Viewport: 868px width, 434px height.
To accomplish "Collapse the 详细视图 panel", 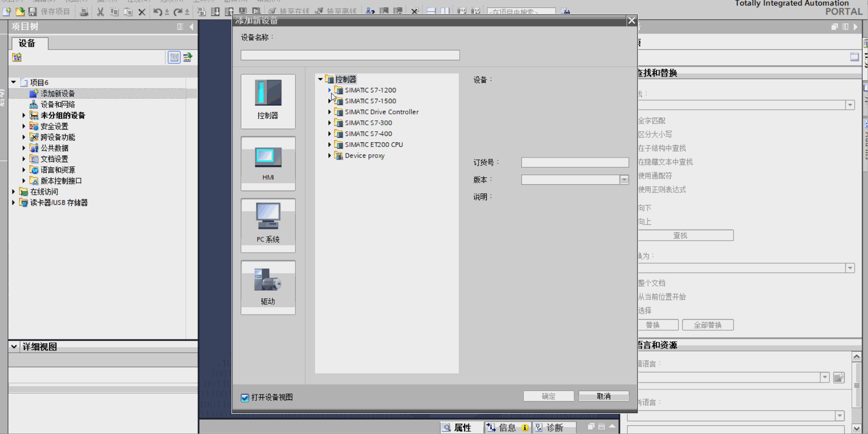I will tap(14, 347).
